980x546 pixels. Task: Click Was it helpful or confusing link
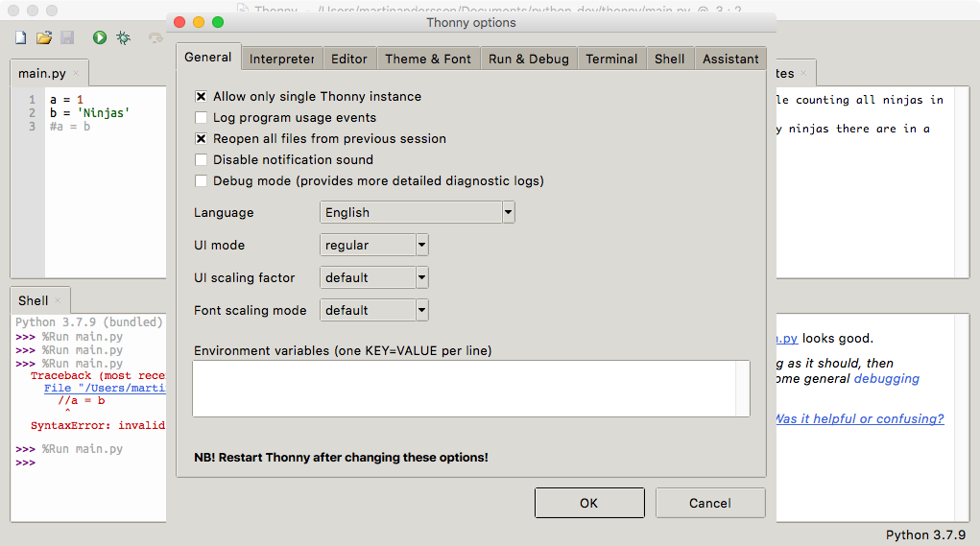[x=860, y=418]
